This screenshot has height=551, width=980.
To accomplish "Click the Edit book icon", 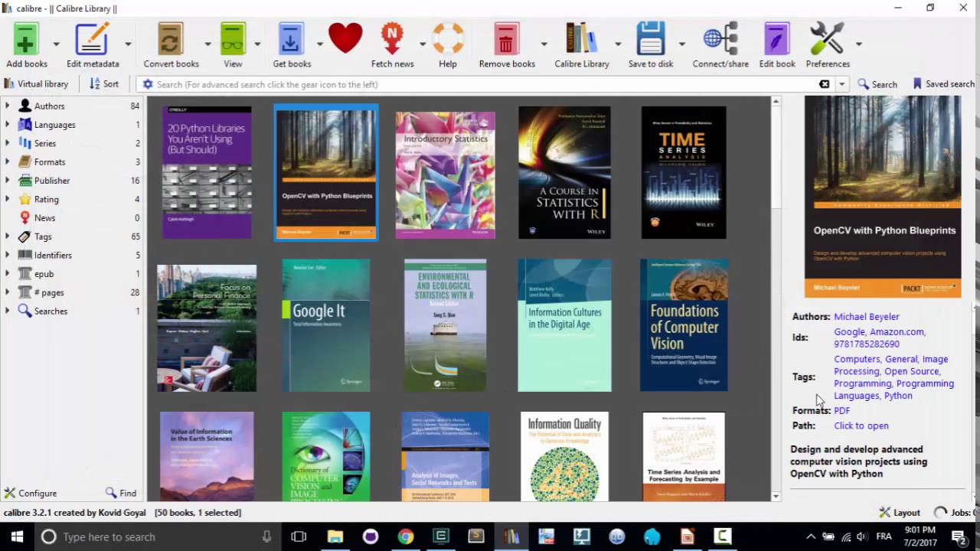I will click(x=776, y=40).
